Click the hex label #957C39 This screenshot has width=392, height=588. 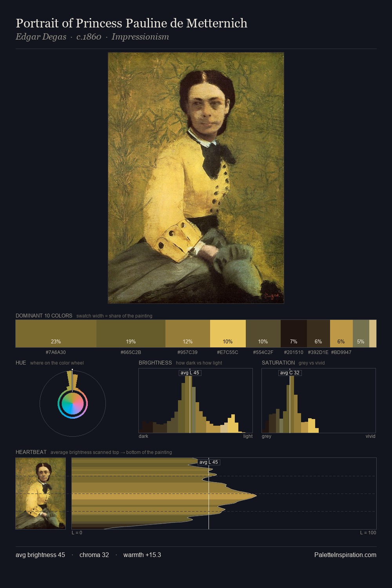click(x=187, y=352)
